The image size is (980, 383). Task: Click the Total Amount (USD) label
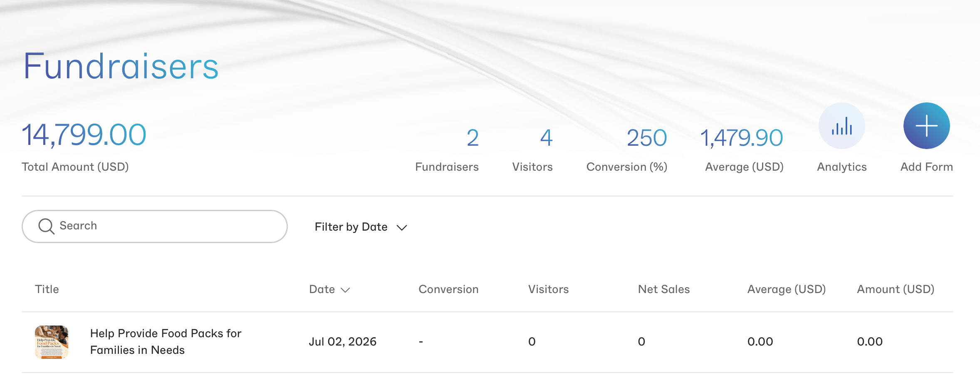coord(75,167)
